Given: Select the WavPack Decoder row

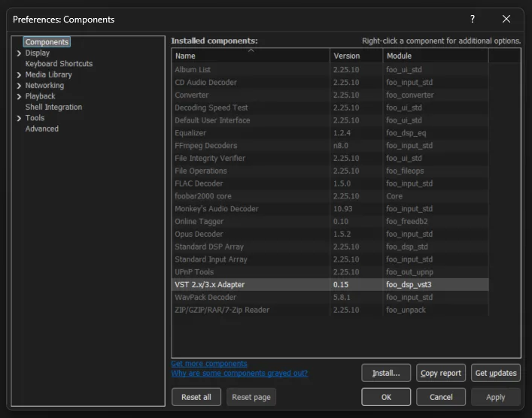Looking at the screenshot, I should coord(330,297).
